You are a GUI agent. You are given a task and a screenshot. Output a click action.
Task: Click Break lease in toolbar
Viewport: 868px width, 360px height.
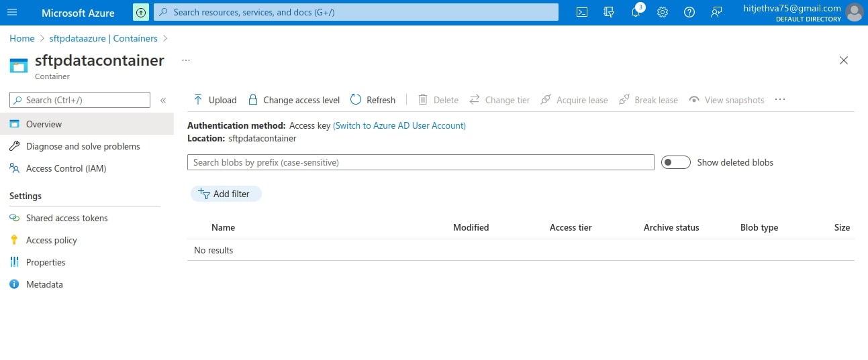(648, 100)
